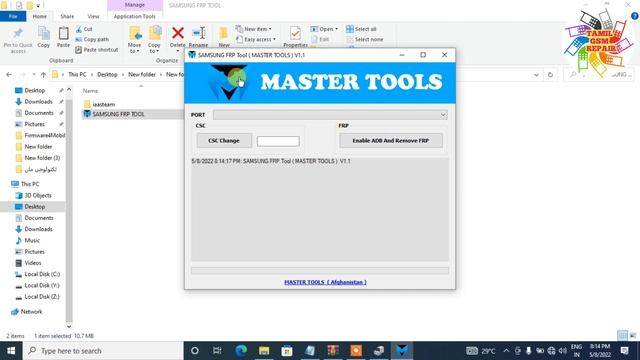Open Downloads in Quick access
This screenshot has width=640, height=360.
38,102
